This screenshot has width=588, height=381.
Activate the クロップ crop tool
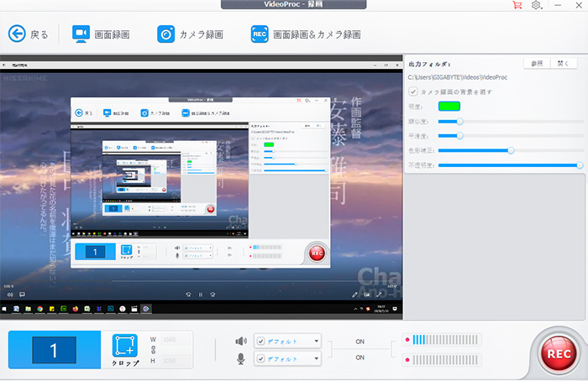(125, 350)
